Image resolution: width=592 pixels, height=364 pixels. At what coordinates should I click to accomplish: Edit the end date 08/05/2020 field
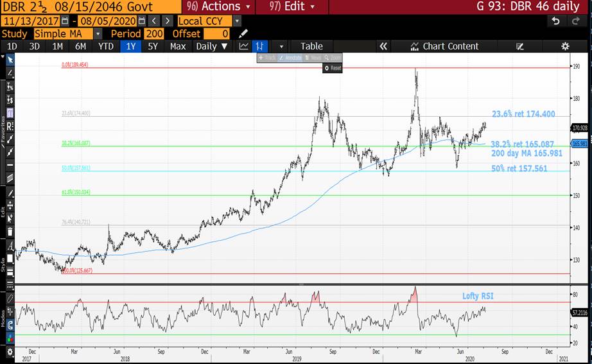tap(107, 21)
